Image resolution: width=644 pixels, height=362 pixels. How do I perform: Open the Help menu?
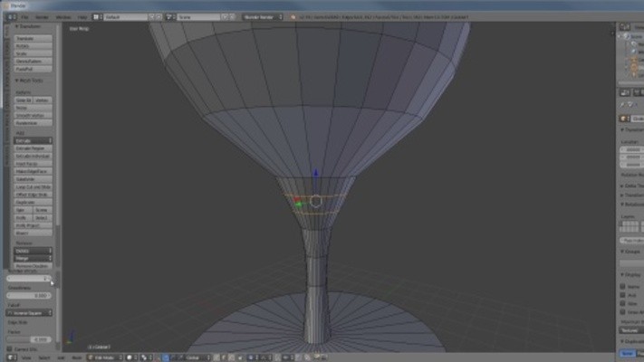82,17
